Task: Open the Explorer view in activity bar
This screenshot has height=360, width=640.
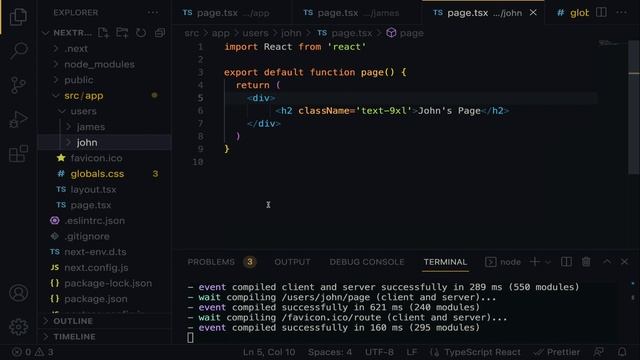Action: 18,17
